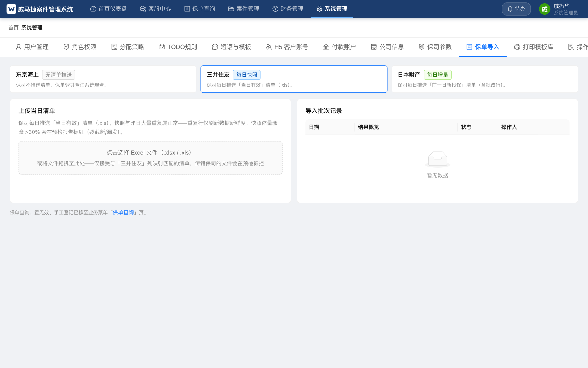Click the green 戚 user avatar
Image resolution: width=588 pixels, height=368 pixels.
point(544,9)
